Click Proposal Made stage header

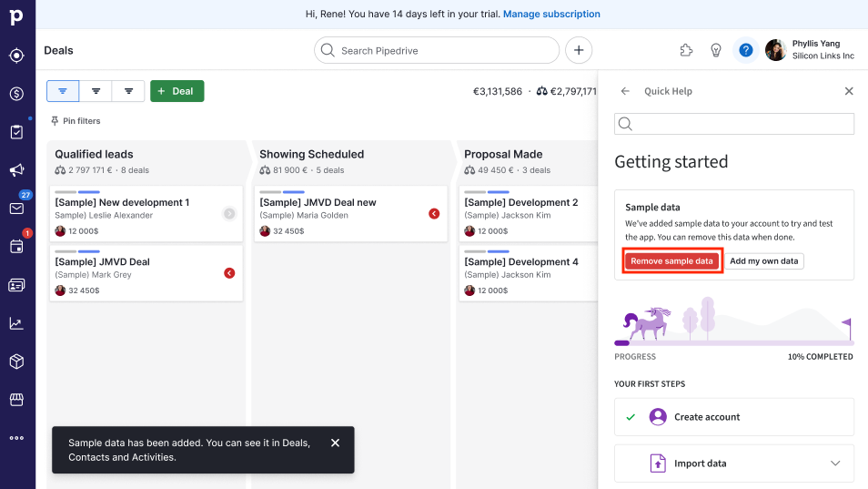pyautogui.click(x=503, y=154)
